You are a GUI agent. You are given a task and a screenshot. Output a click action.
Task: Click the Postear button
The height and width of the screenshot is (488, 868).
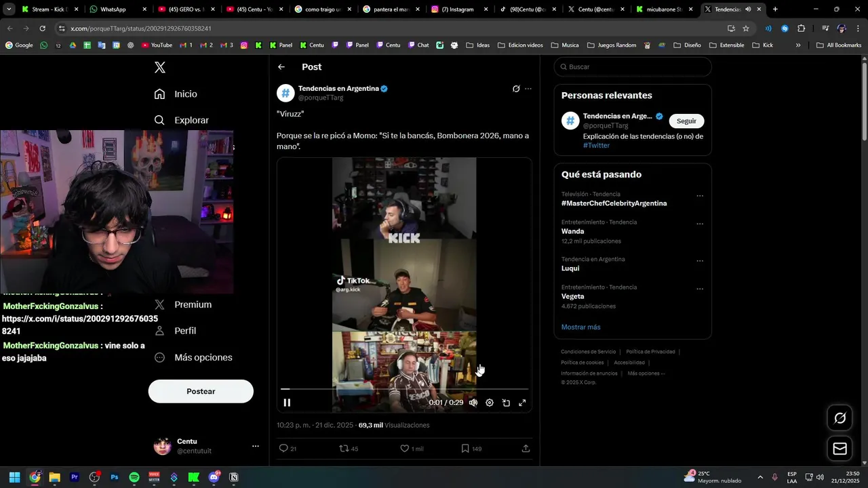201,391
